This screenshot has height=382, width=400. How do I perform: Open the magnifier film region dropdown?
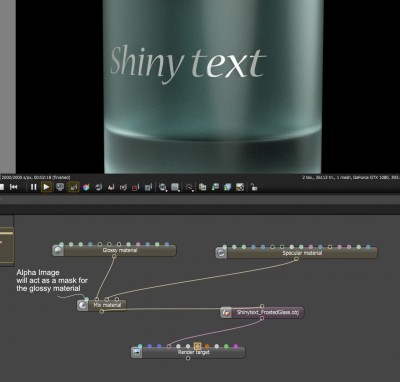[163, 187]
